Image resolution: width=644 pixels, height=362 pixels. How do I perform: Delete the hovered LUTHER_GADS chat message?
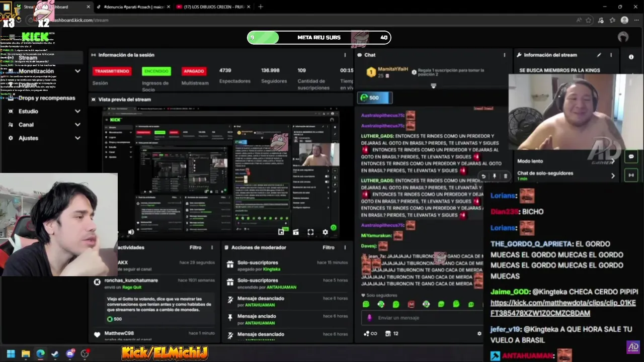pos(506,176)
